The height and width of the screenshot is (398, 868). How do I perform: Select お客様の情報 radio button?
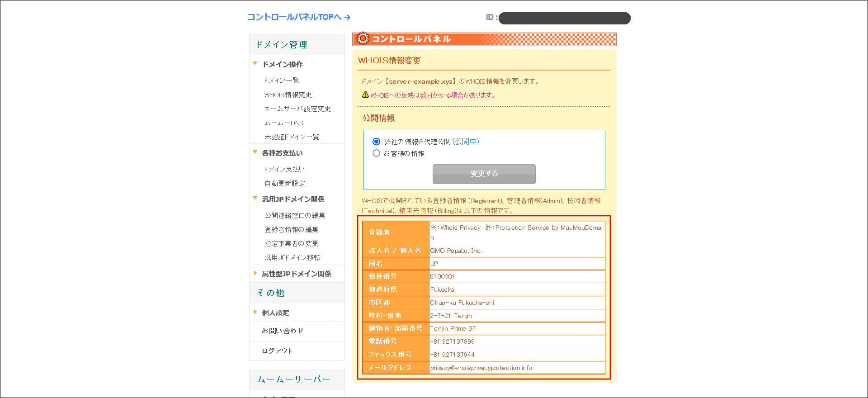[376, 153]
